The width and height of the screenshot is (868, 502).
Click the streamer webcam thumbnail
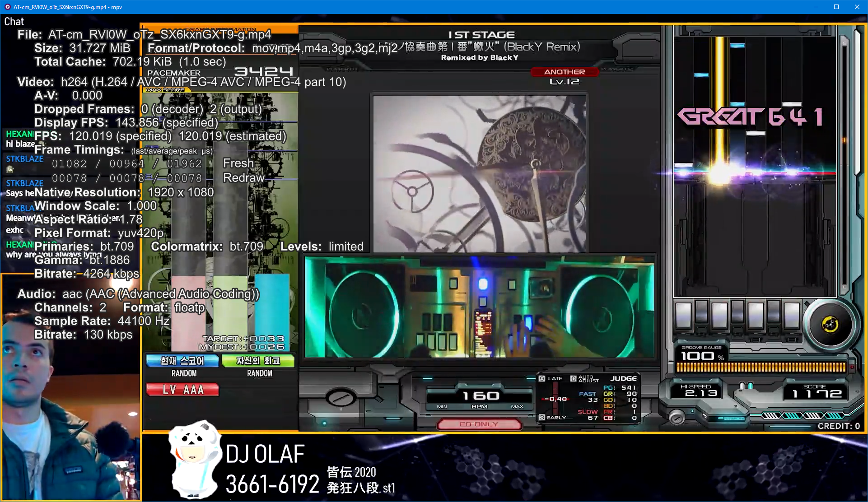(71, 387)
